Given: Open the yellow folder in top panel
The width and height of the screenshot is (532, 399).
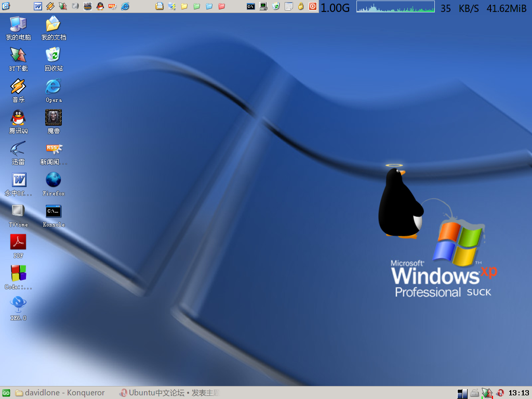Looking at the screenshot, I should point(184,6).
